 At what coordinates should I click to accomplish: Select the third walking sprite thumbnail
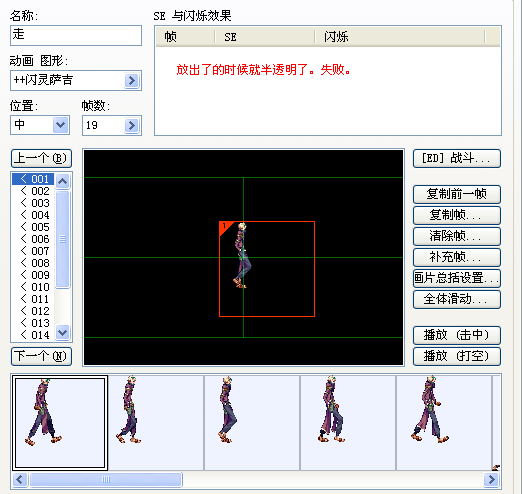tap(252, 423)
